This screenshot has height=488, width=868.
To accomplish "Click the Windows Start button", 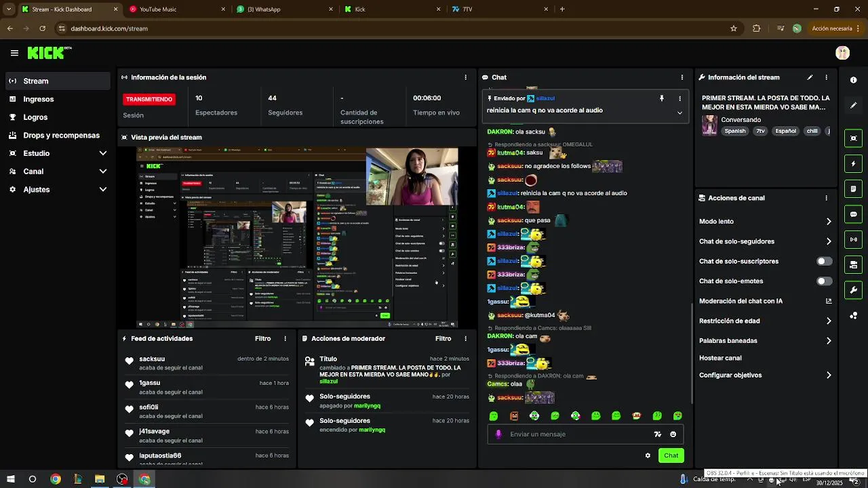I will 10,479.
